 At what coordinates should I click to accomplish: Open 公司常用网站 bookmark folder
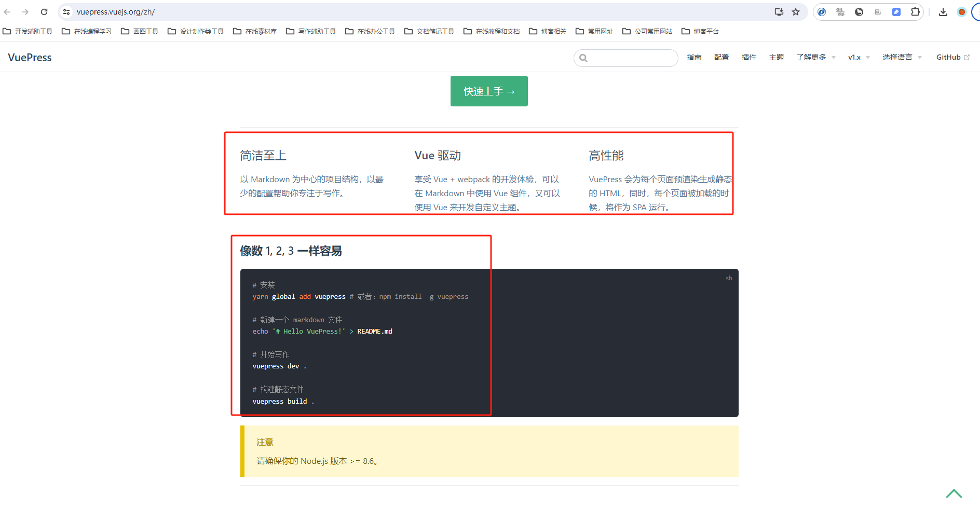click(x=647, y=31)
